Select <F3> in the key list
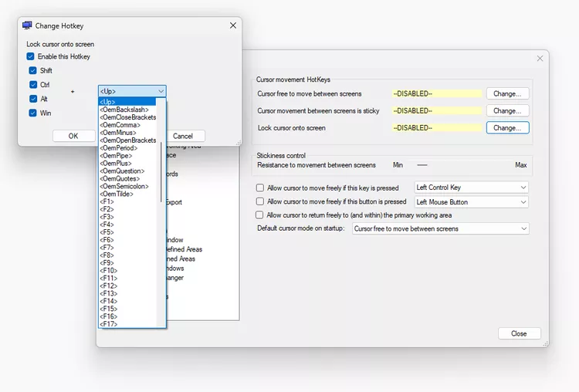This screenshot has width=579, height=392. pos(127,217)
